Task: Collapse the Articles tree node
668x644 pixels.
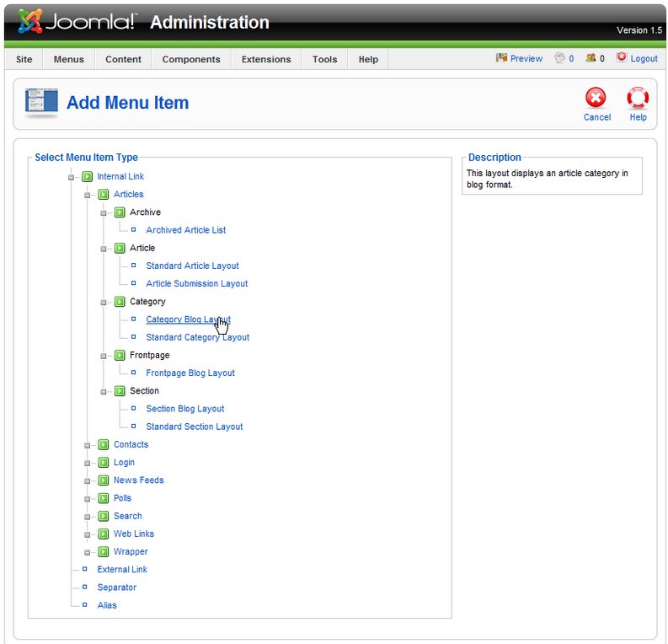Action: pos(88,196)
